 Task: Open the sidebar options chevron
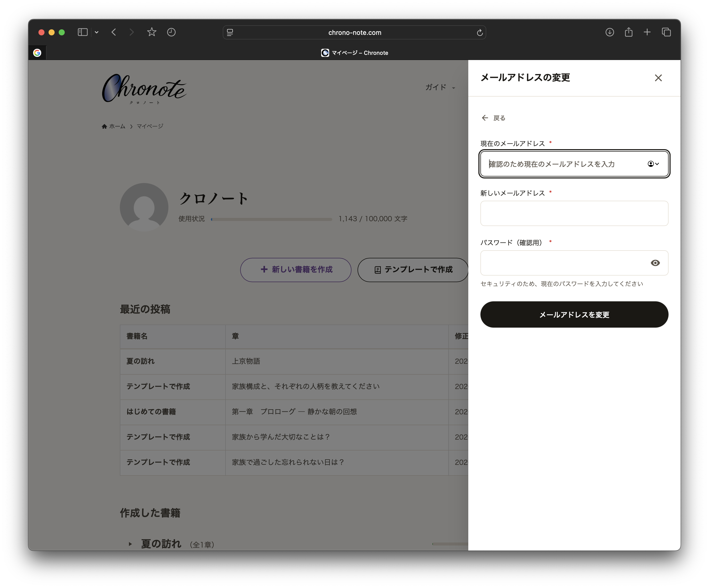click(x=97, y=32)
